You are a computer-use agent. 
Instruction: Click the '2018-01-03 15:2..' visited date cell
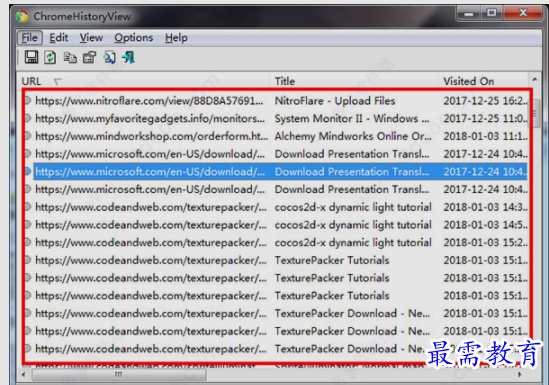click(x=485, y=243)
